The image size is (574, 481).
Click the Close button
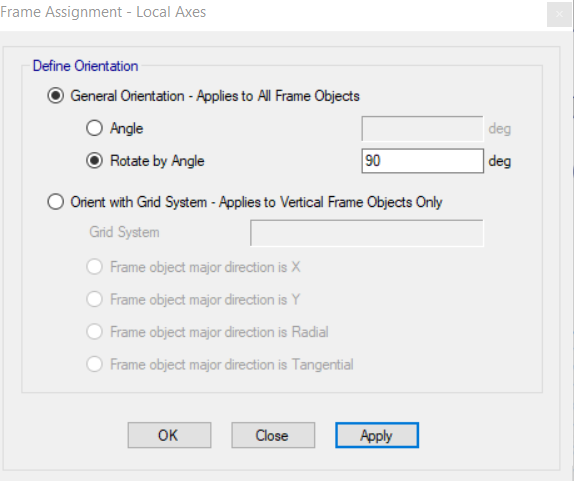273,435
